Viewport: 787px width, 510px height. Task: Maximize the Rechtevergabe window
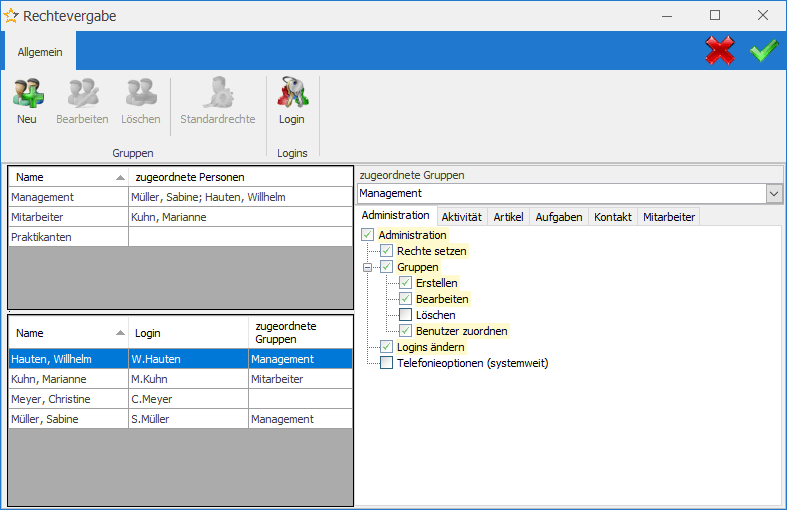(x=715, y=16)
